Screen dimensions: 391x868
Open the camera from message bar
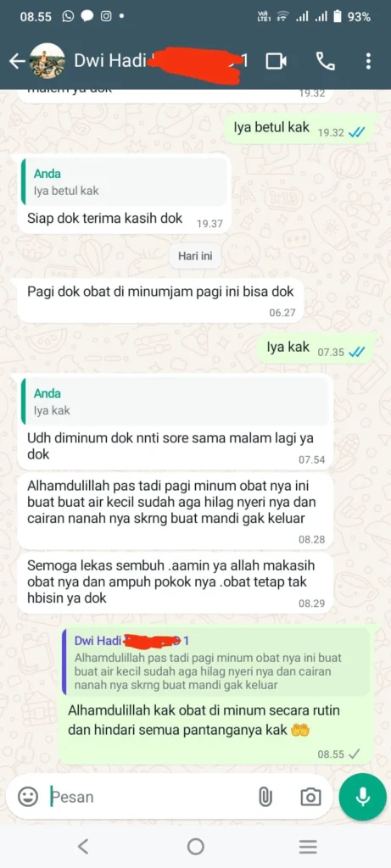pos(310,797)
